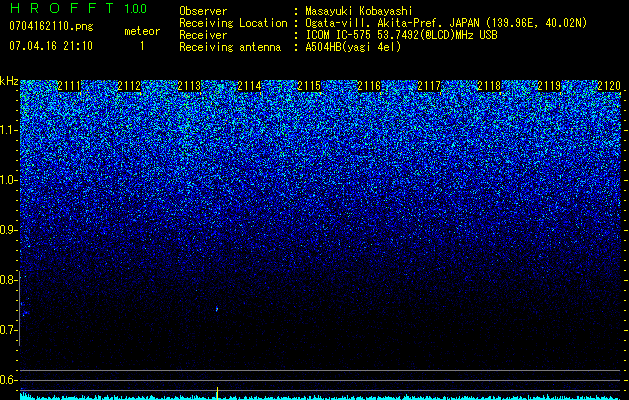Click the 2117 time marker
This screenshot has height=400, width=629.
click(x=429, y=86)
